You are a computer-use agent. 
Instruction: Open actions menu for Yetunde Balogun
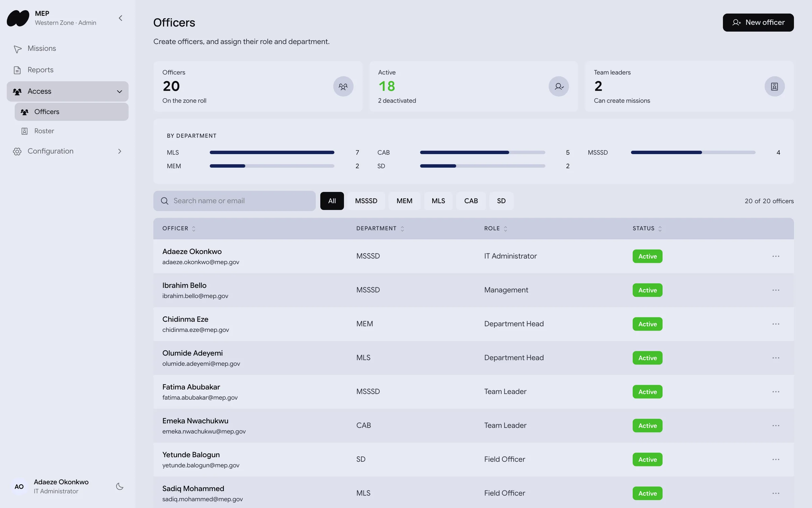point(775,460)
